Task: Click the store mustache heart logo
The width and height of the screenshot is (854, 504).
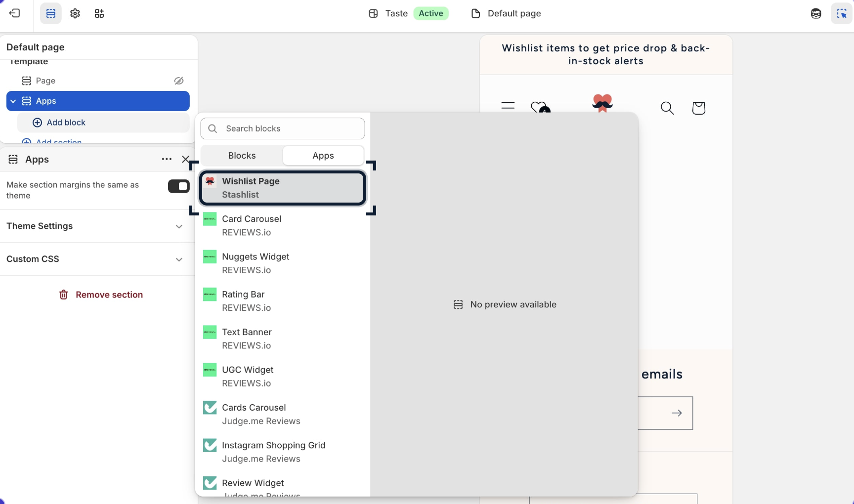Action: pyautogui.click(x=602, y=103)
